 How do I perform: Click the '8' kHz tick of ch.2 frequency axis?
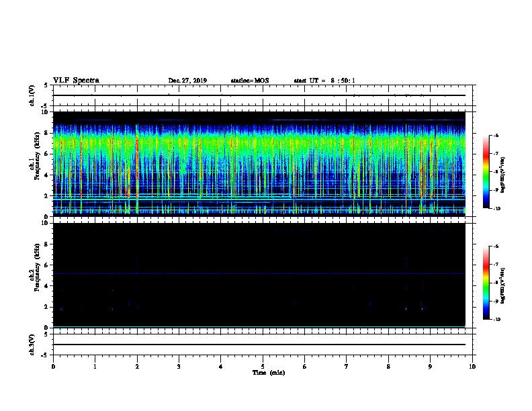[47, 244]
